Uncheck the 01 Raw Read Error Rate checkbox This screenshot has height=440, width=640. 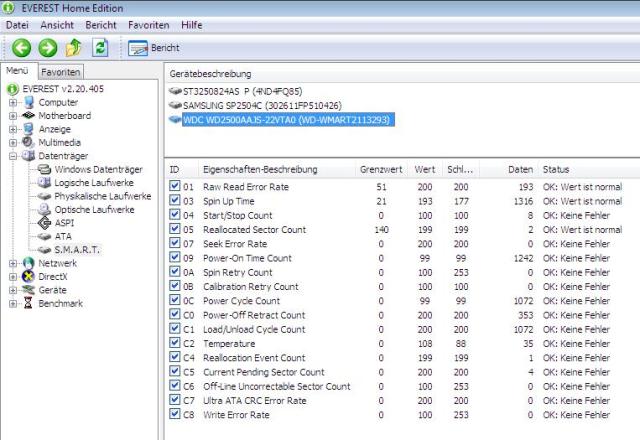[x=174, y=186]
